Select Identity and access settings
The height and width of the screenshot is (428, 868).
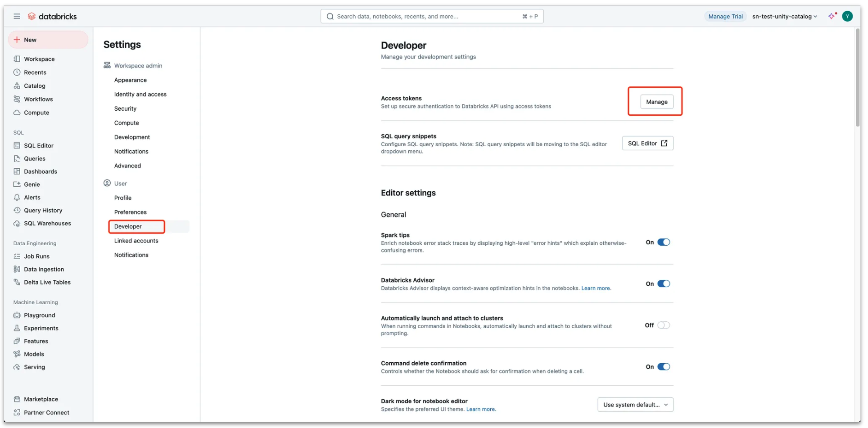(x=140, y=95)
